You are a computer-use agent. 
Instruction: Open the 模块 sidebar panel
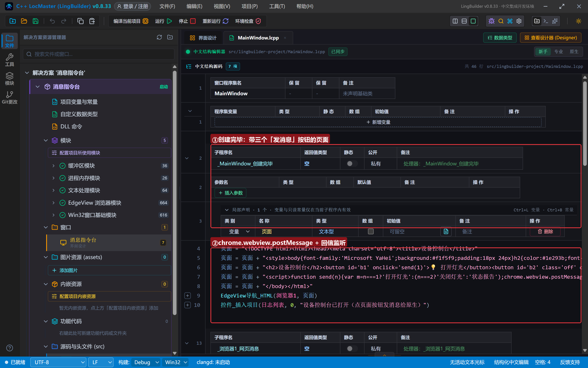pos(9,79)
